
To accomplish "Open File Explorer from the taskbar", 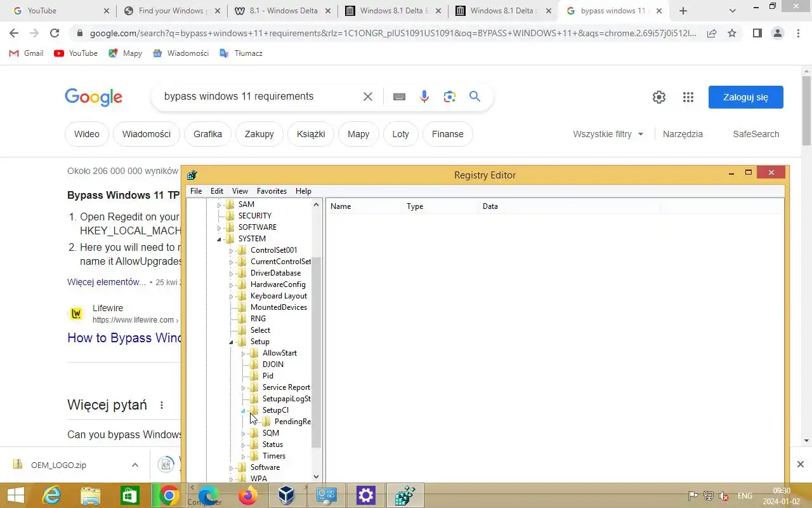I will pos(91,495).
